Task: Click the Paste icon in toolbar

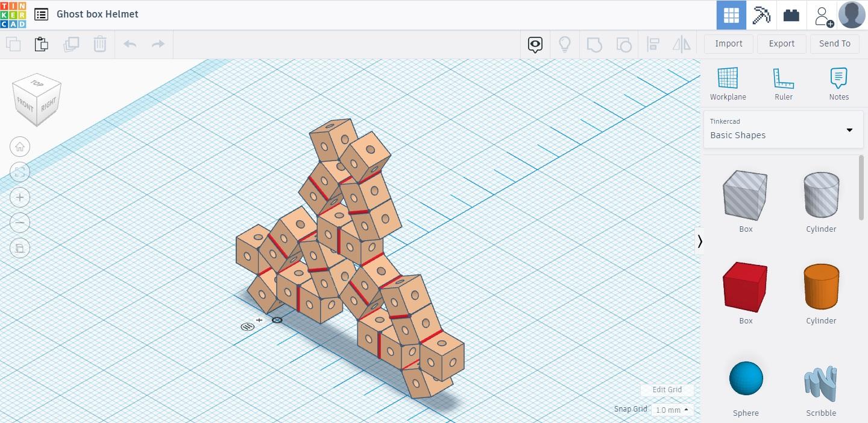Action: 41,44
